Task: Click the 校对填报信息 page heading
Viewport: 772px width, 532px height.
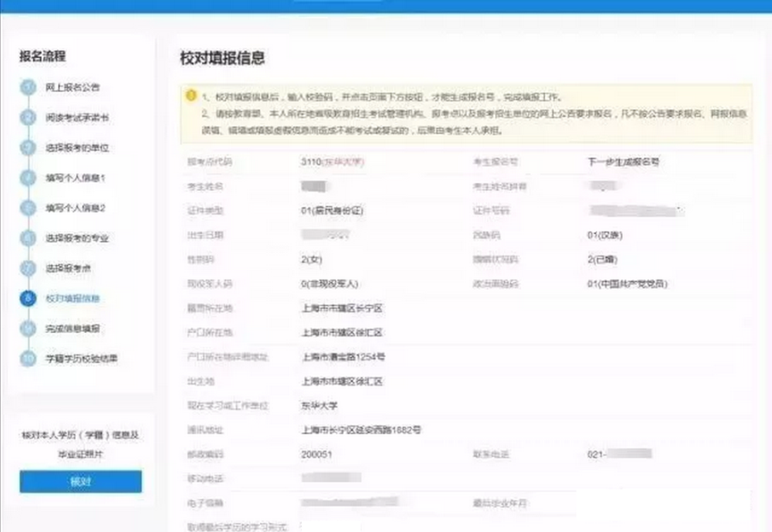Action: click(x=222, y=58)
